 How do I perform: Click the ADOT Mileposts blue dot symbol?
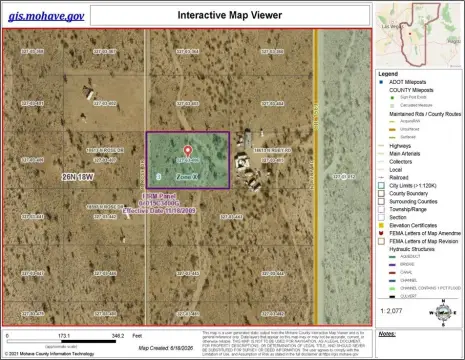pyautogui.click(x=381, y=82)
